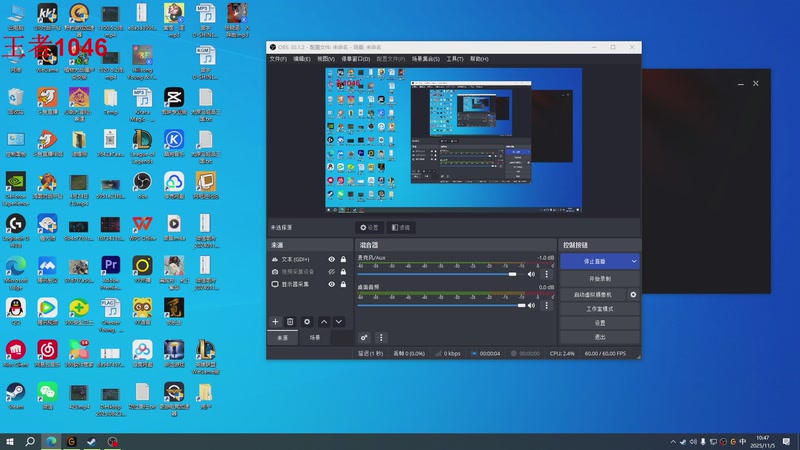Show hidden system tray icons chevron
800x450 pixels.
coord(673,442)
